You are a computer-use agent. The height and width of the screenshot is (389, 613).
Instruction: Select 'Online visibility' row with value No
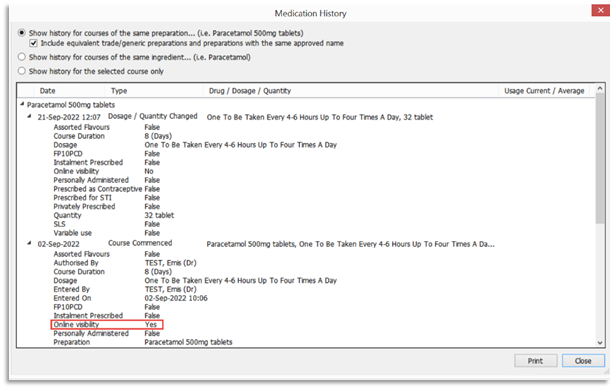104,171
